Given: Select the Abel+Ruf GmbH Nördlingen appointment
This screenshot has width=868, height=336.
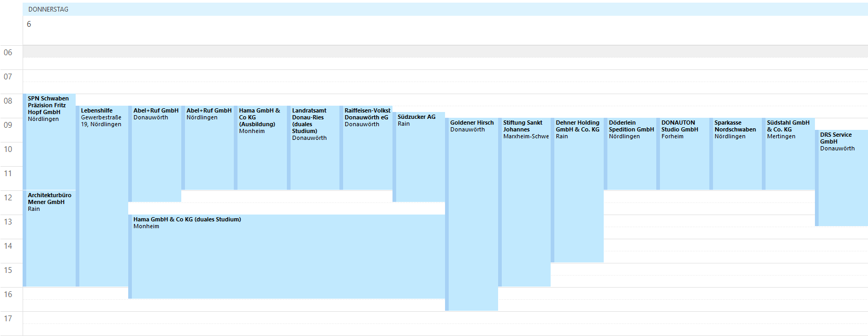Looking at the screenshot, I should click(208, 148).
